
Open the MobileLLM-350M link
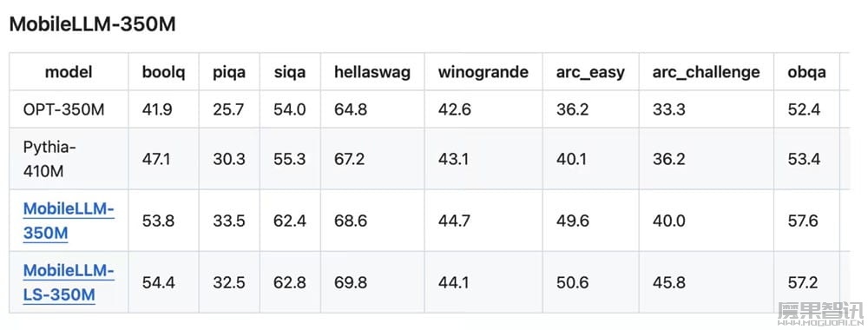[69, 221]
